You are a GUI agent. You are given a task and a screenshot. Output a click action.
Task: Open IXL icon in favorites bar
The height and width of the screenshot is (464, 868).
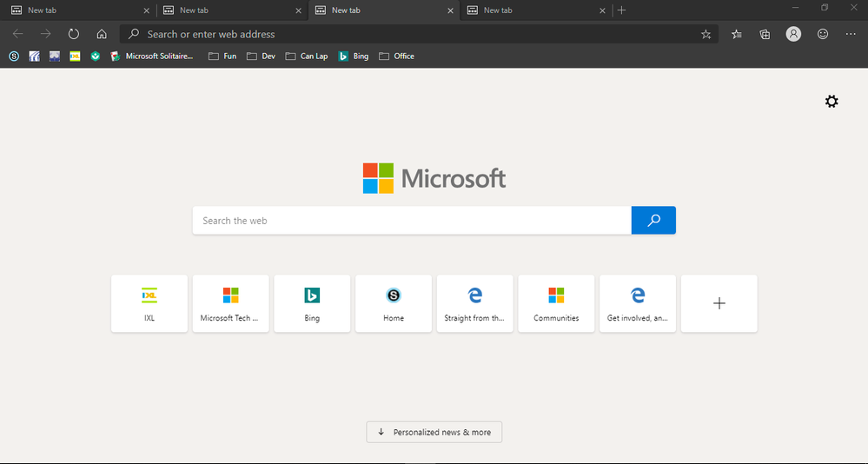(x=75, y=56)
